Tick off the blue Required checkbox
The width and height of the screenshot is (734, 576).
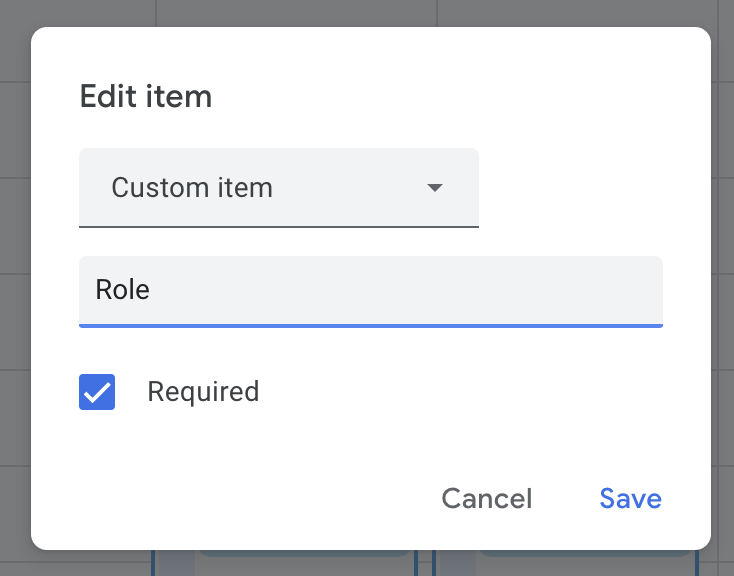tap(97, 392)
